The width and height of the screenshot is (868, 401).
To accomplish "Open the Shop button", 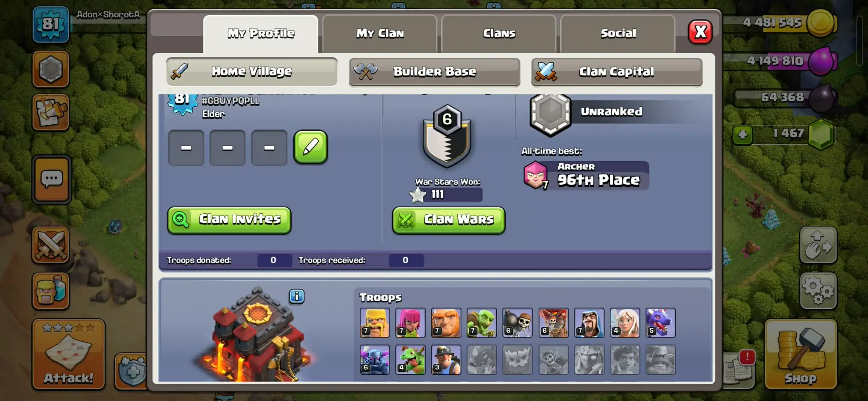I will [x=801, y=354].
